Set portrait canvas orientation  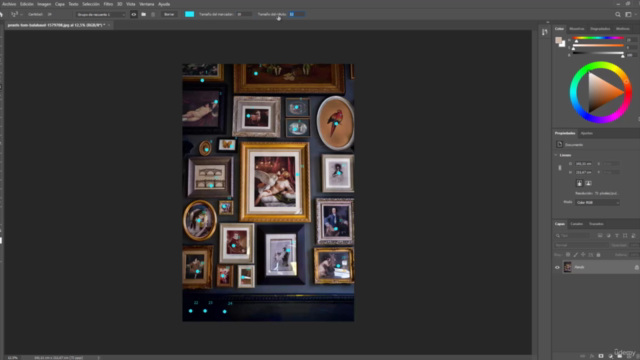[x=579, y=183]
